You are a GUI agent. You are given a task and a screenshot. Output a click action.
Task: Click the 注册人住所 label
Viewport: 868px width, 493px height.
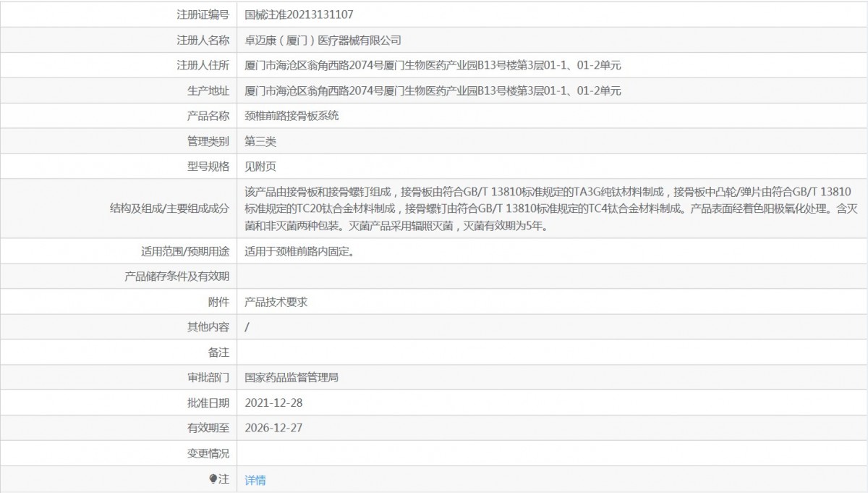click(203, 65)
